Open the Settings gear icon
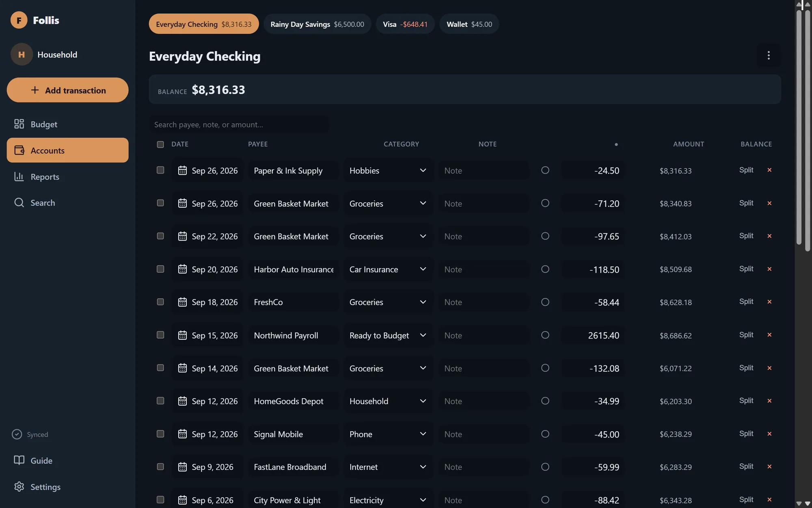Image resolution: width=812 pixels, height=508 pixels. coord(19,486)
